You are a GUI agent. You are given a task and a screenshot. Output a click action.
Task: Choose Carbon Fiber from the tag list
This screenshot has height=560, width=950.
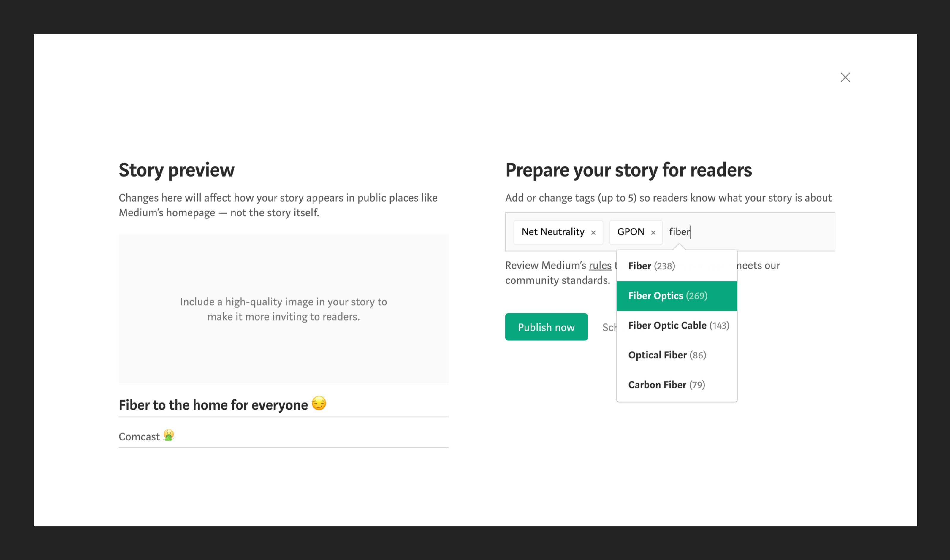(666, 385)
